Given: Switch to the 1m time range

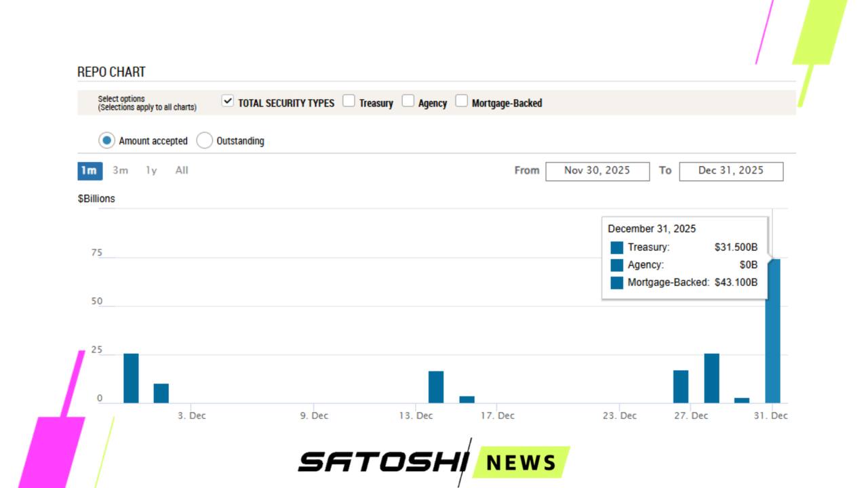Looking at the screenshot, I should [x=90, y=171].
